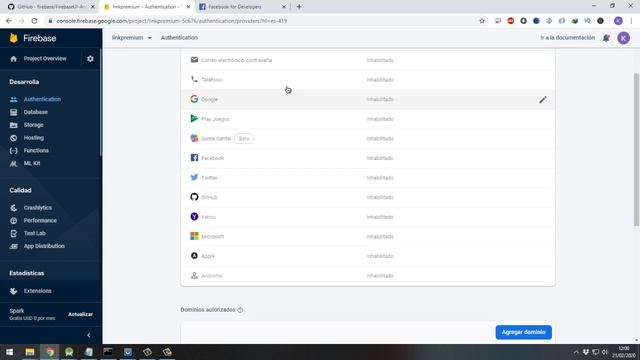Select the Teléfono provider phone icon
This screenshot has height=360, width=640.
(194, 79)
